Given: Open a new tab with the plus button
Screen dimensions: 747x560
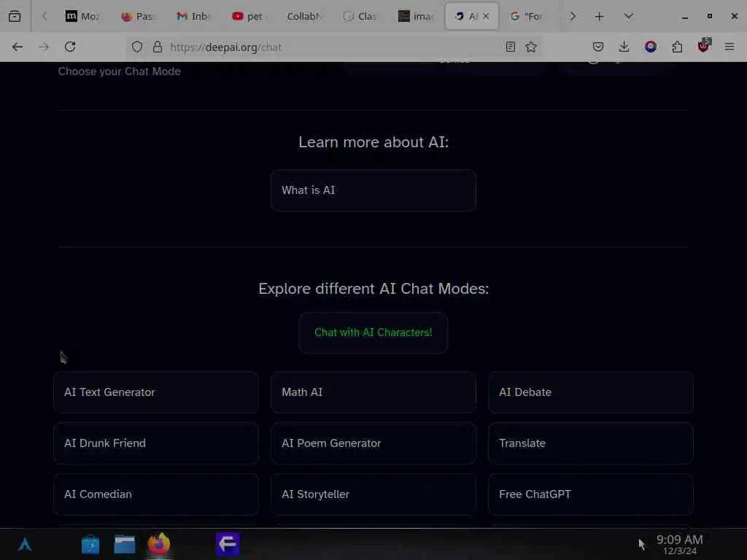Looking at the screenshot, I should (x=600, y=16).
